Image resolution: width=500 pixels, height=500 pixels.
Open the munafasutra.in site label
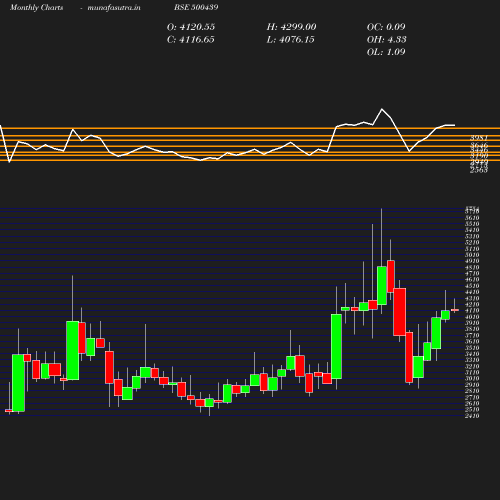tap(114, 8)
